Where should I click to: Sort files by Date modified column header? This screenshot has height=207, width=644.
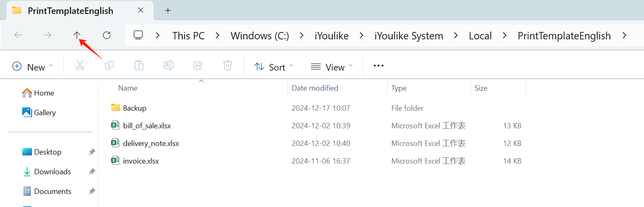tap(315, 88)
